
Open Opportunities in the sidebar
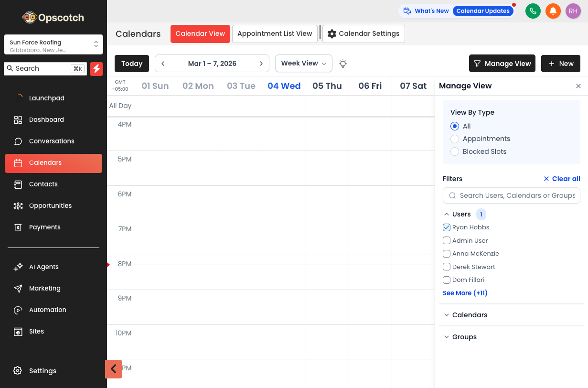(x=50, y=206)
